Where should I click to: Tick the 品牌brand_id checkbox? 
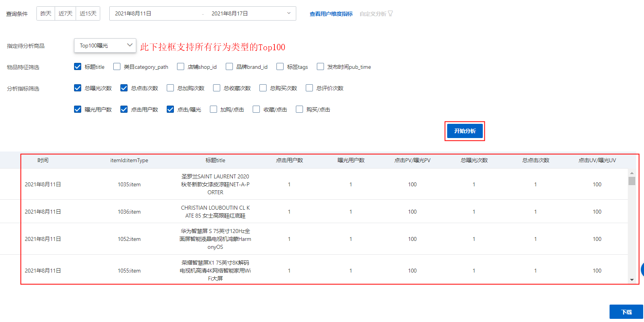click(229, 66)
